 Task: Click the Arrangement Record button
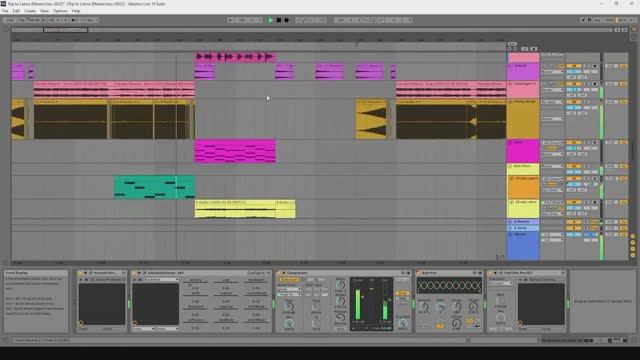pyautogui.click(x=287, y=20)
